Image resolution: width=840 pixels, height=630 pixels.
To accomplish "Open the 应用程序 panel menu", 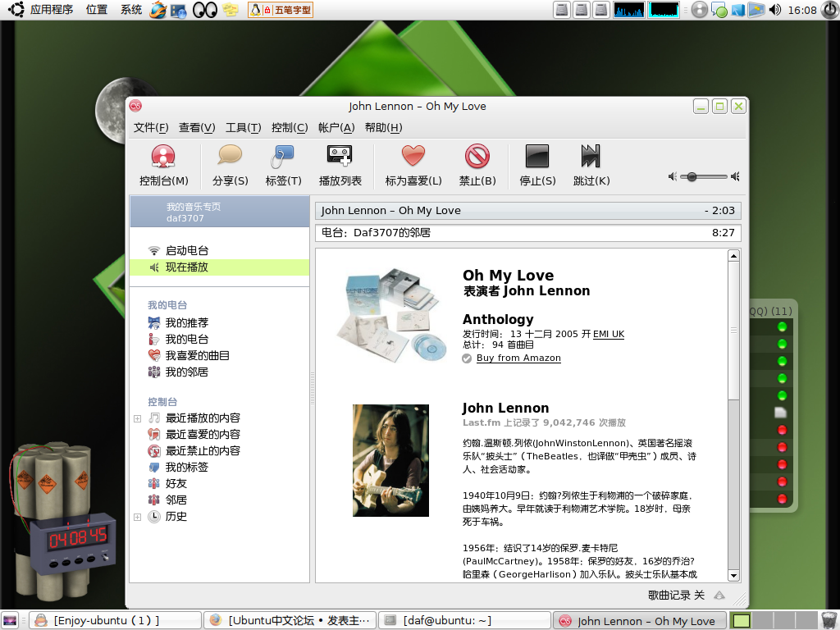I will click(52, 10).
